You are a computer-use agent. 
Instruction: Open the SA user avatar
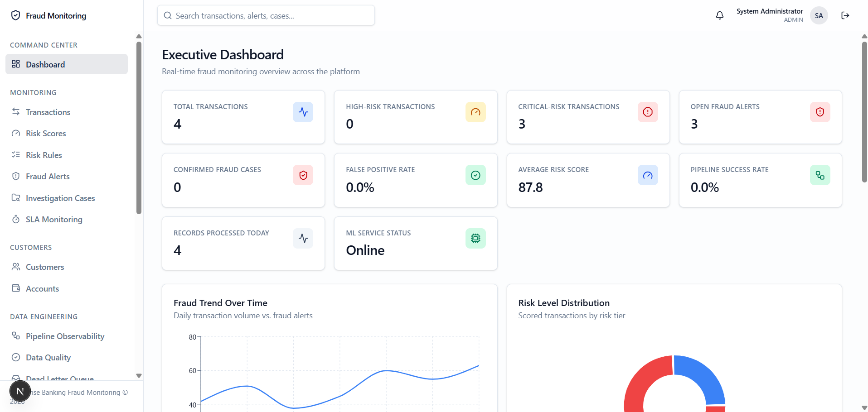click(819, 15)
